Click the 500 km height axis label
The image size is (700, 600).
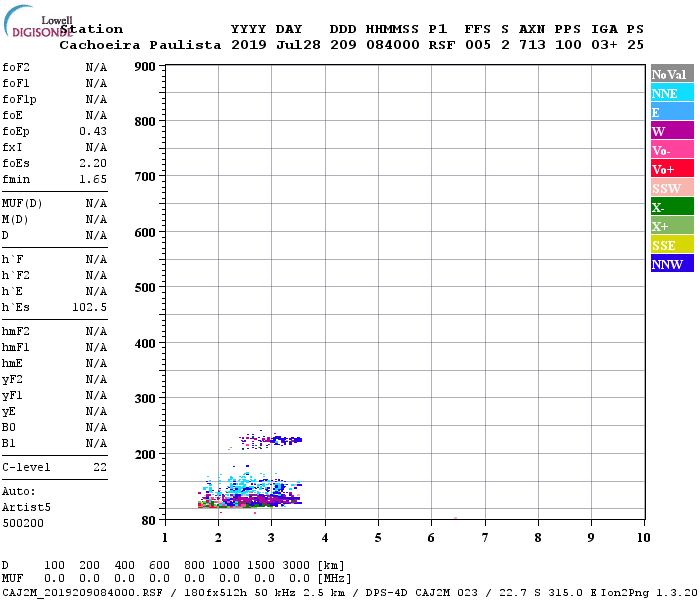(x=145, y=288)
